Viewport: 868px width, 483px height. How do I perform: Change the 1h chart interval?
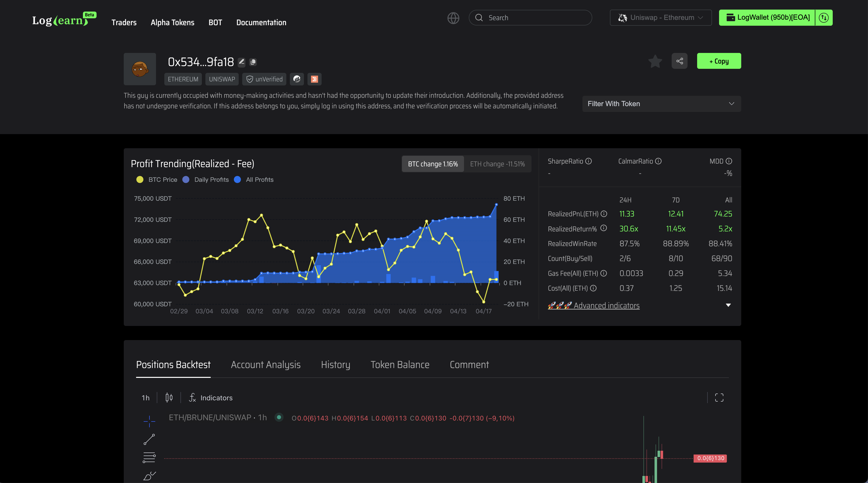tap(146, 398)
